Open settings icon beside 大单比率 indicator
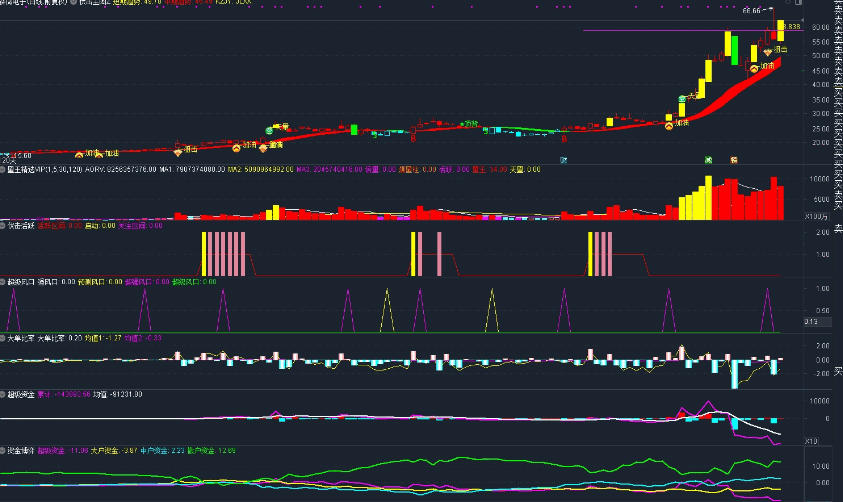Screen dimensions: 843x502 point(3,338)
